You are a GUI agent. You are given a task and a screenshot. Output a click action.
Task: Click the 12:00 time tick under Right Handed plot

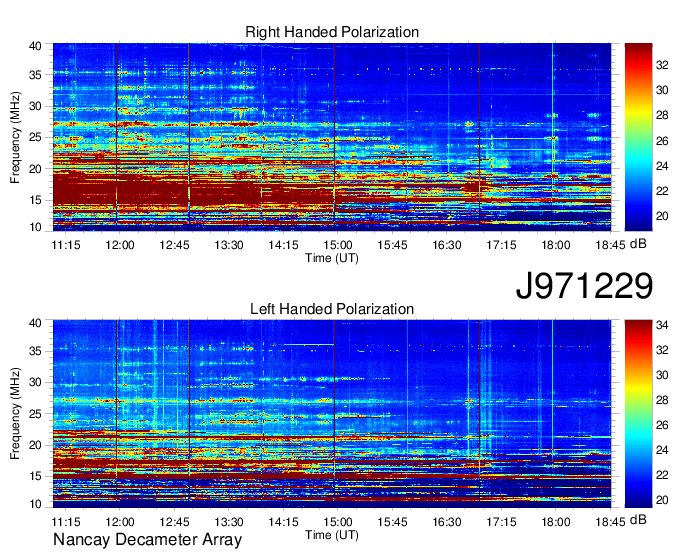pyautogui.click(x=120, y=245)
